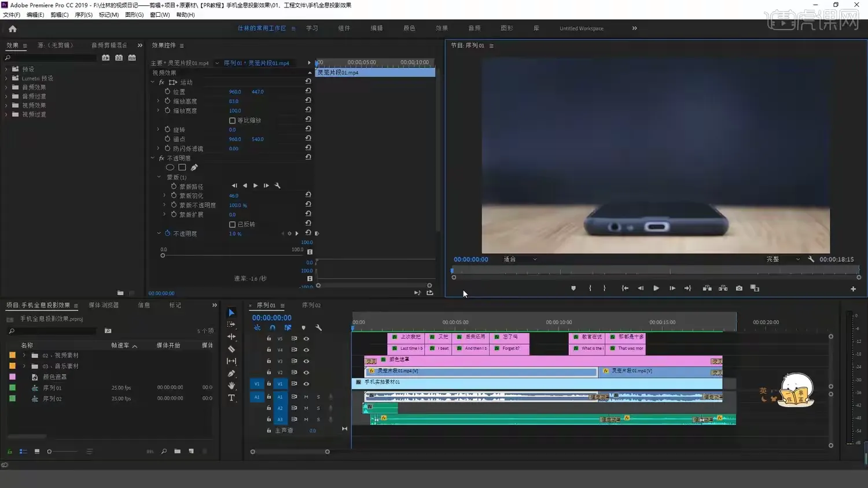Image resolution: width=868 pixels, height=488 pixels.
Task: Open the 完整 playback resolution dropdown
Action: click(783, 259)
